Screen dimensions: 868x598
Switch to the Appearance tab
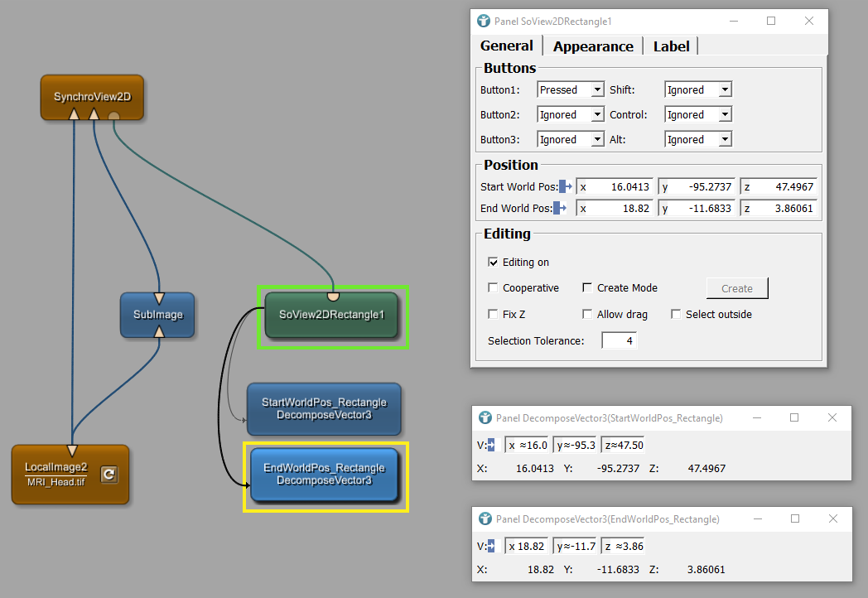pos(593,46)
